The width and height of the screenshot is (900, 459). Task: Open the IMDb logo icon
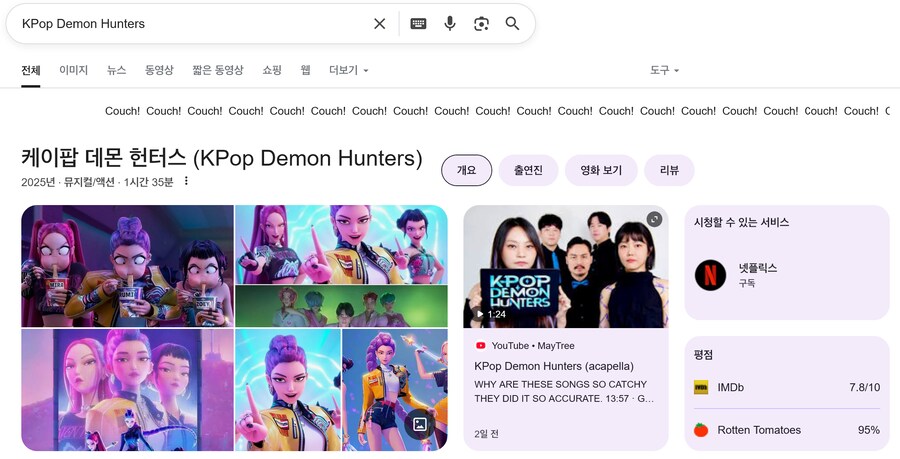[701, 387]
